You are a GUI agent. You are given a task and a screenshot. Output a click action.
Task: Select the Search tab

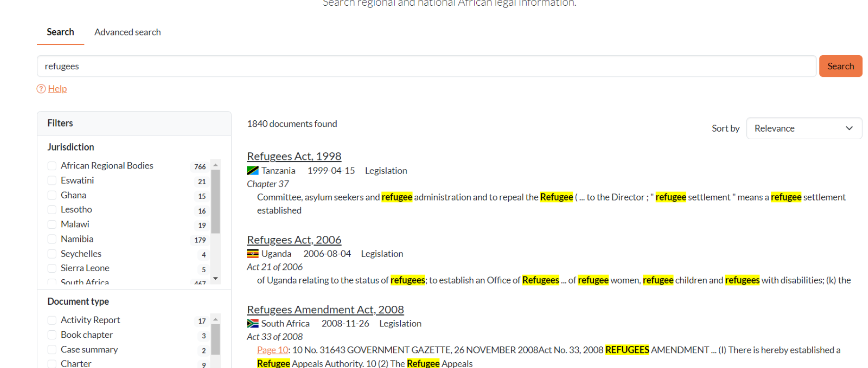point(60,32)
